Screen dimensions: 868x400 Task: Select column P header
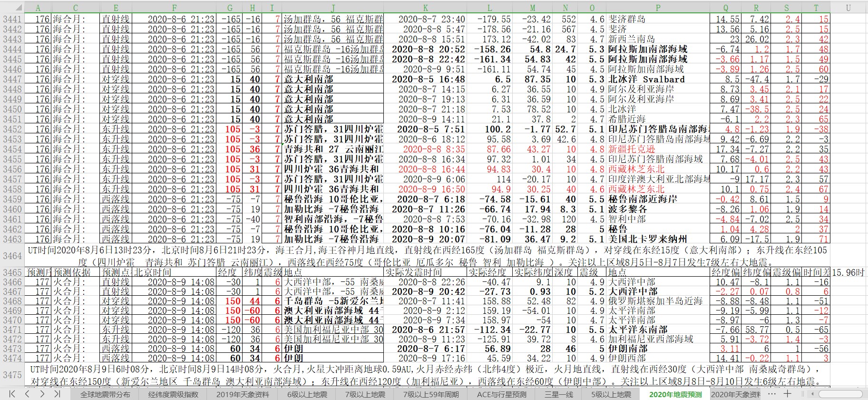[658, 8]
